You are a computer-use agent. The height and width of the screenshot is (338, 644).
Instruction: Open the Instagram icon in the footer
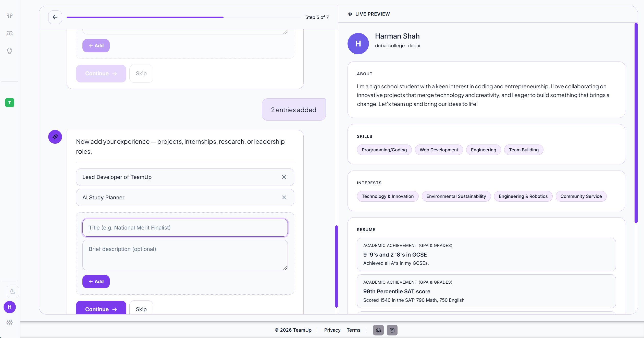(x=392, y=330)
